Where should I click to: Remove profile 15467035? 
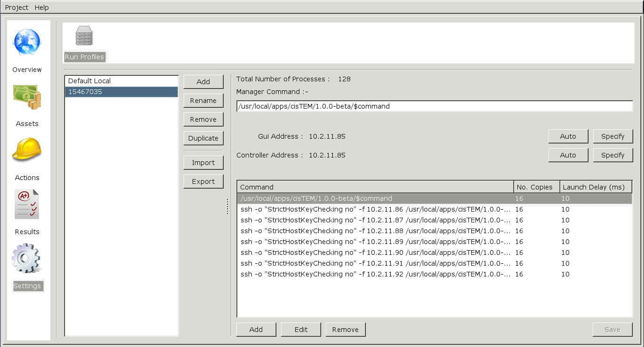click(x=203, y=119)
